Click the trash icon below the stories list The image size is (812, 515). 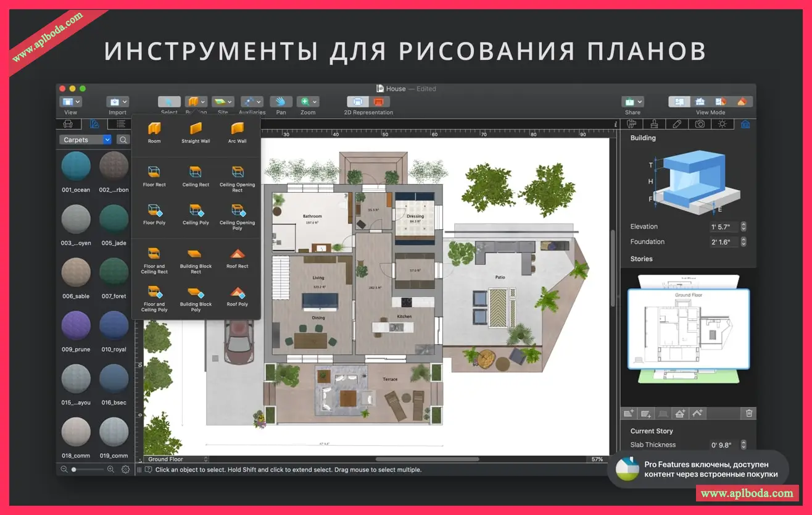tap(748, 413)
